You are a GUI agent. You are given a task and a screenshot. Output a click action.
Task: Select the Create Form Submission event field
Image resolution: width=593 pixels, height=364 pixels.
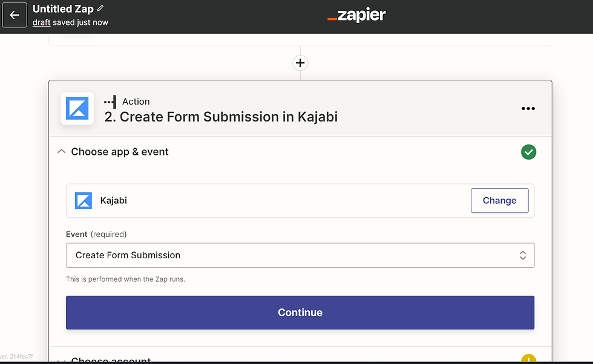point(300,255)
